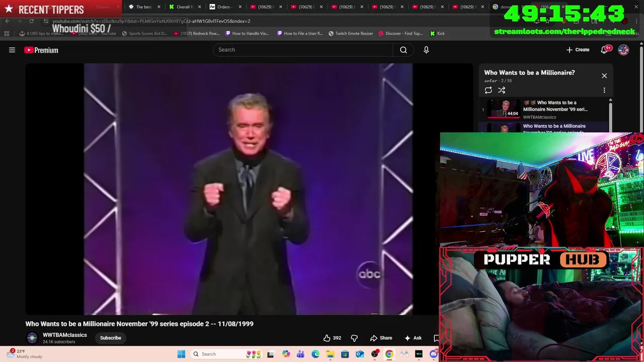The width and height of the screenshot is (644, 362).
Task: Open Redneck Pow... YouTube bookmark
Action: point(197,33)
